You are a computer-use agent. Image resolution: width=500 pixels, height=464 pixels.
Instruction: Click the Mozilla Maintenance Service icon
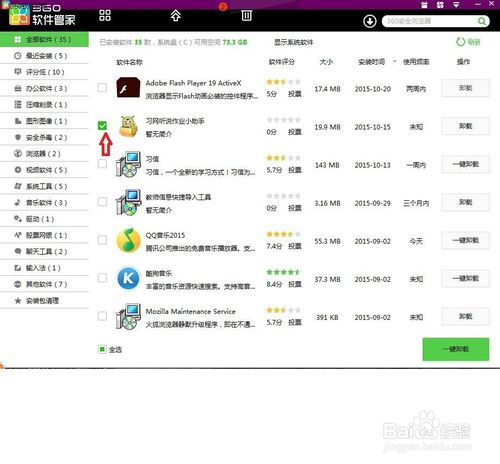pos(128,316)
